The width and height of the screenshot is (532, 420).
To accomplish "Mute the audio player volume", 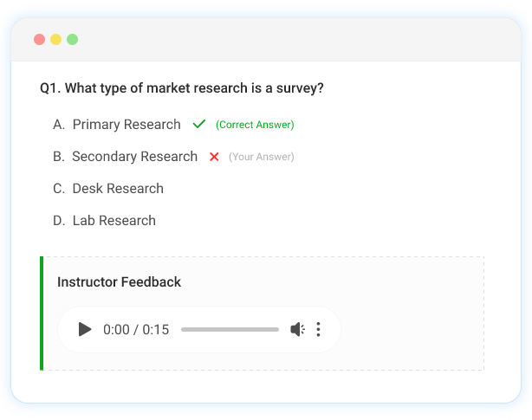I will 297,329.
